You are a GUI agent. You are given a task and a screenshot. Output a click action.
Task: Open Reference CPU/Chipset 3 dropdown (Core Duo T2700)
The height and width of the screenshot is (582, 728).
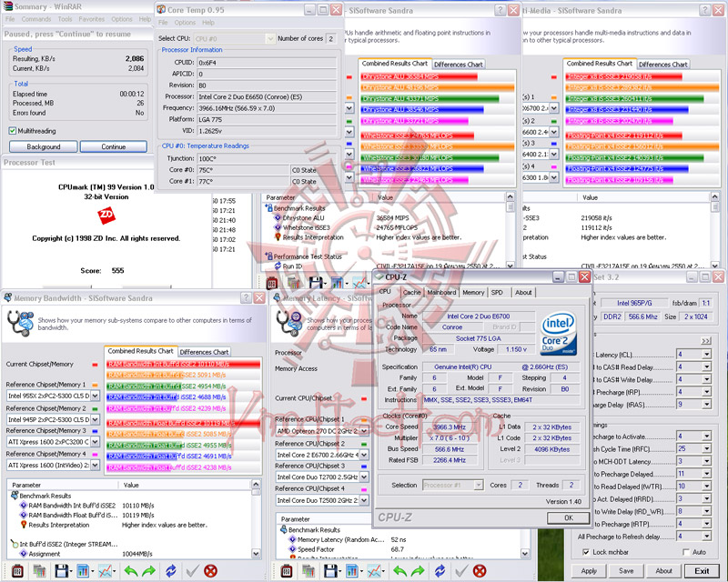click(364, 477)
